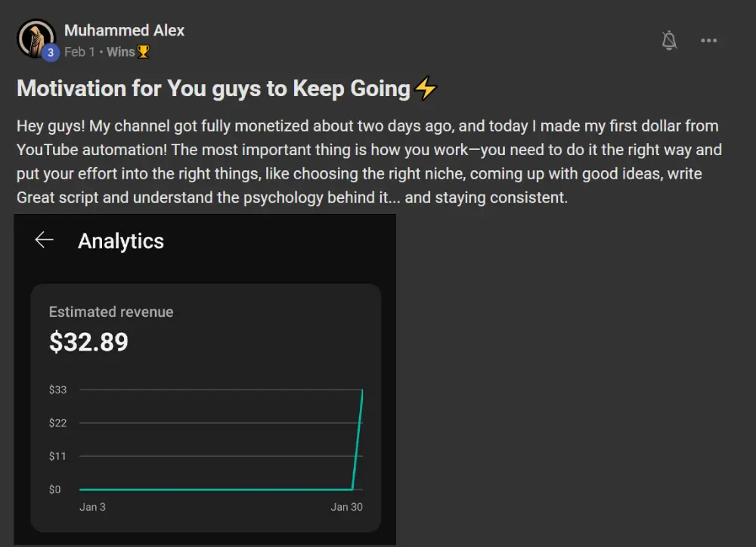Click the $0 axis label on the chart
This screenshot has width=756, height=547.
point(55,490)
